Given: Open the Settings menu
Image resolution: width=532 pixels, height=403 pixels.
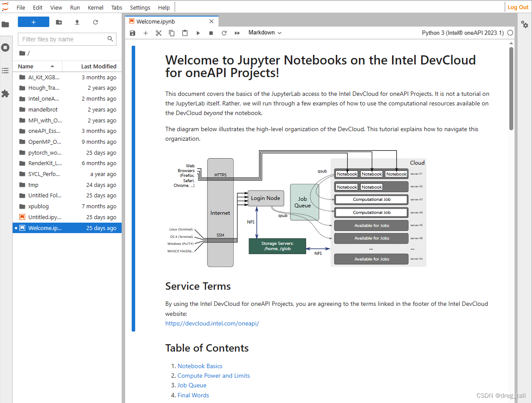Looking at the screenshot, I should tap(140, 7).
